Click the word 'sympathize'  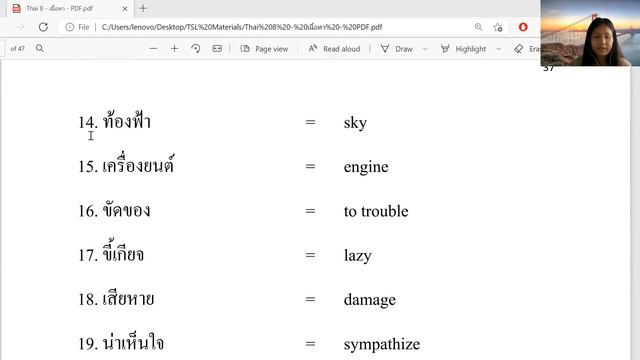pos(382,344)
